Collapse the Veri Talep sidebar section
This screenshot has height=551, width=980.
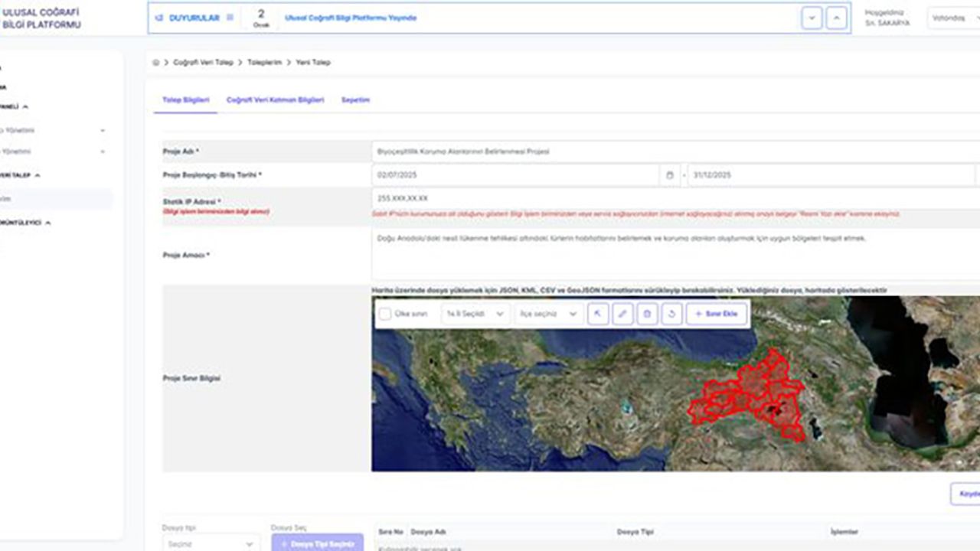coord(38,175)
